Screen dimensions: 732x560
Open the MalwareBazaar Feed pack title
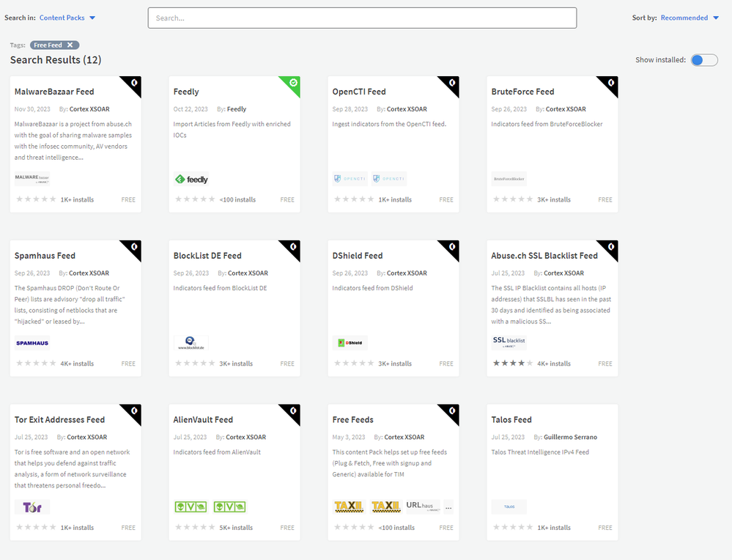(x=54, y=92)
